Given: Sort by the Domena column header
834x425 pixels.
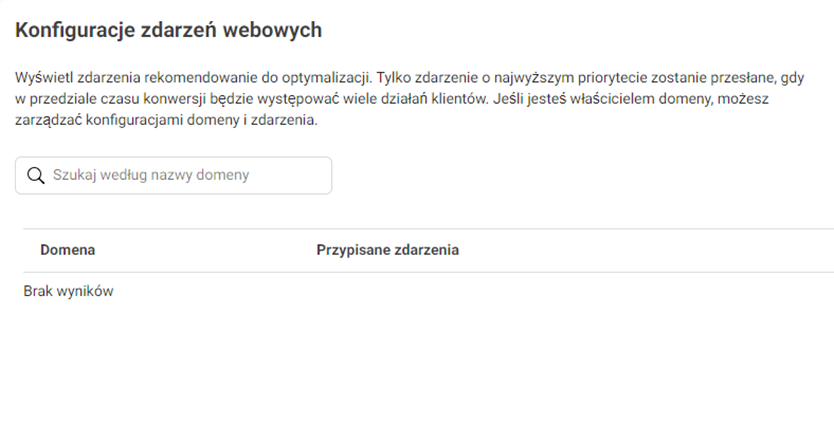Looking at the screenshot, I should [x=67, y=250].
